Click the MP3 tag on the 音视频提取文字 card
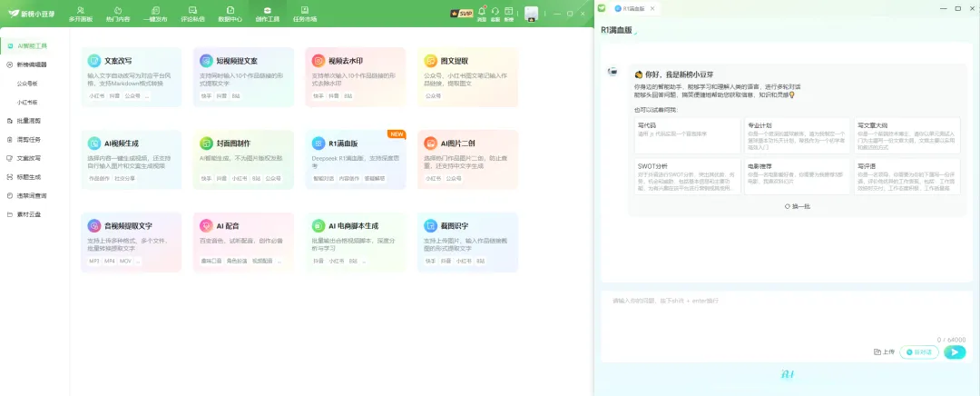Screen dimensions: 980x396 coord(93,261)
